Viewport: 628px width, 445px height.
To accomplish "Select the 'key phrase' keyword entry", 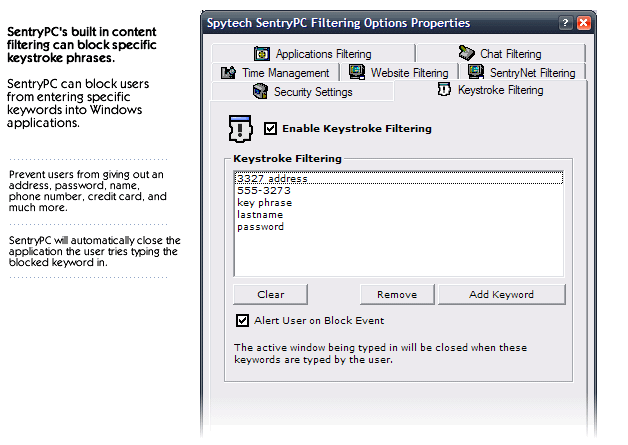I will pos(399,203).
